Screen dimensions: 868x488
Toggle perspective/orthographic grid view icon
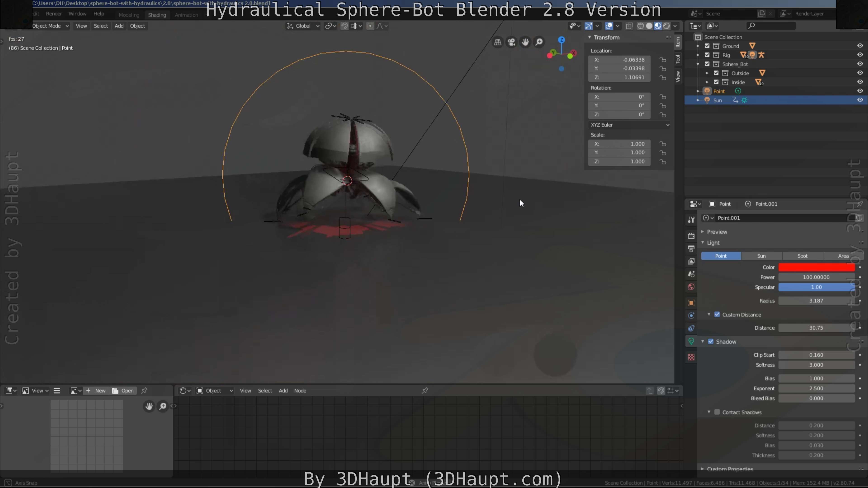(497, 42)
